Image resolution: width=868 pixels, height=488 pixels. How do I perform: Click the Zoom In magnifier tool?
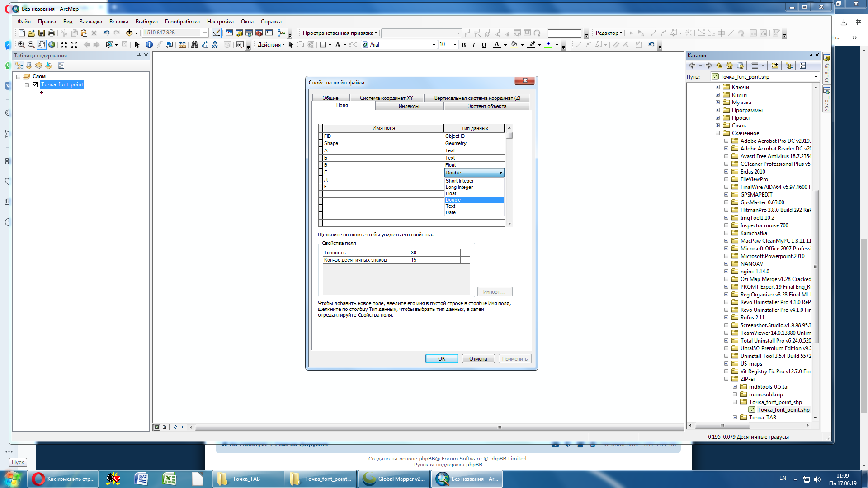click(21, 45)
